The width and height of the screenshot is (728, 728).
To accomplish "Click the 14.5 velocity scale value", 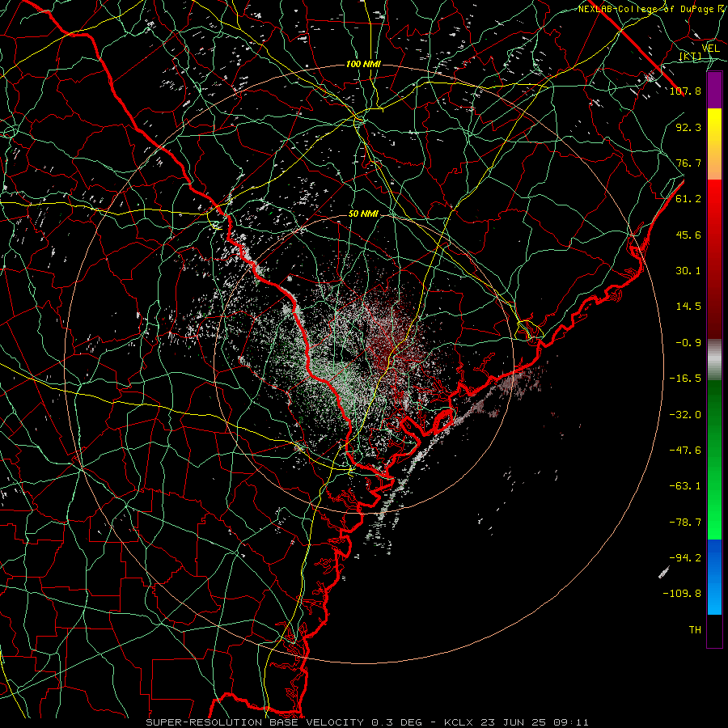I will (688, 307).
